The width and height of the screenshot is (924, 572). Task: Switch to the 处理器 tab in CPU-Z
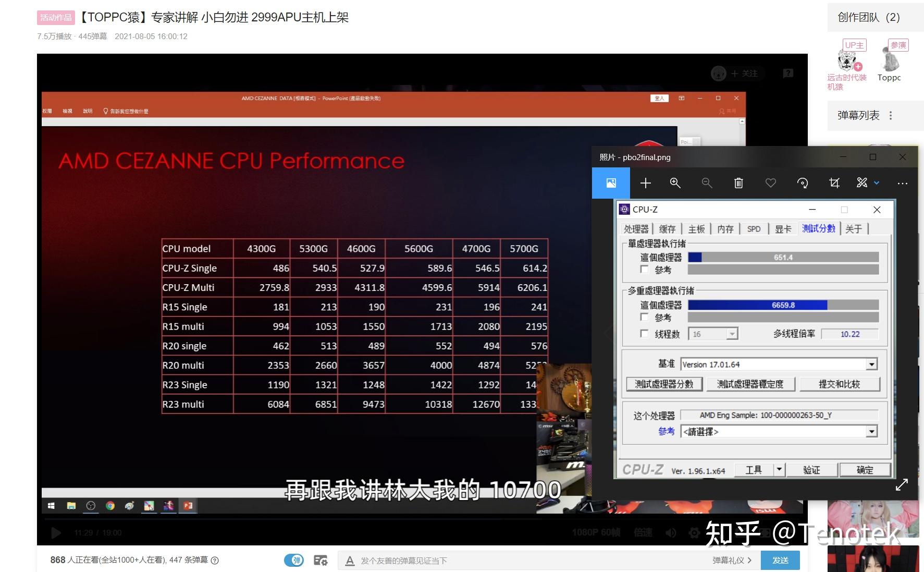click(636, 228)
